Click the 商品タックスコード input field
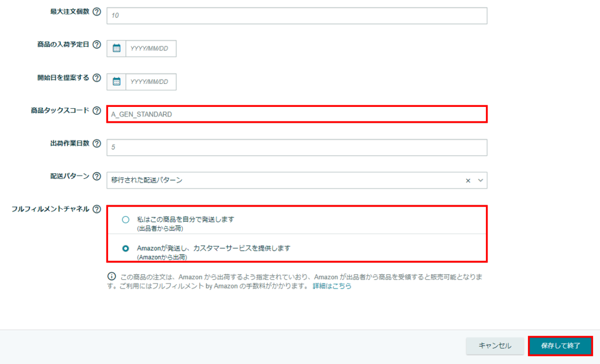600x364 pixels. [296, 114]
